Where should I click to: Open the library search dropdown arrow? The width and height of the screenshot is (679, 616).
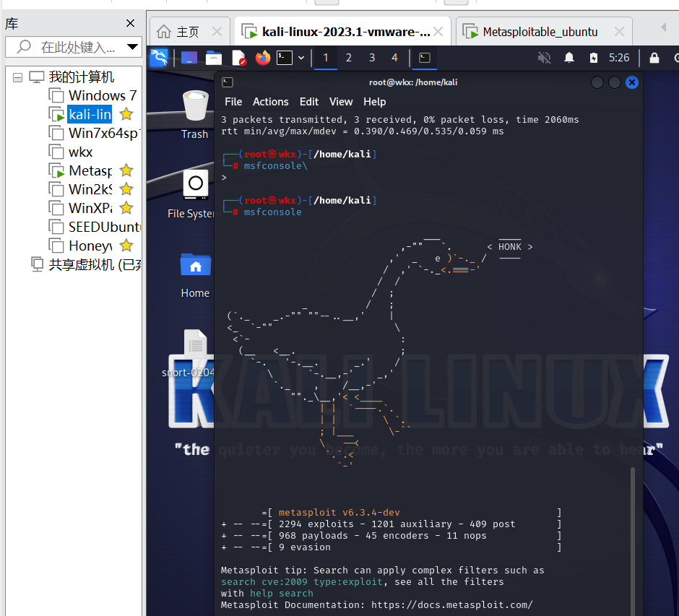point(132,47)
